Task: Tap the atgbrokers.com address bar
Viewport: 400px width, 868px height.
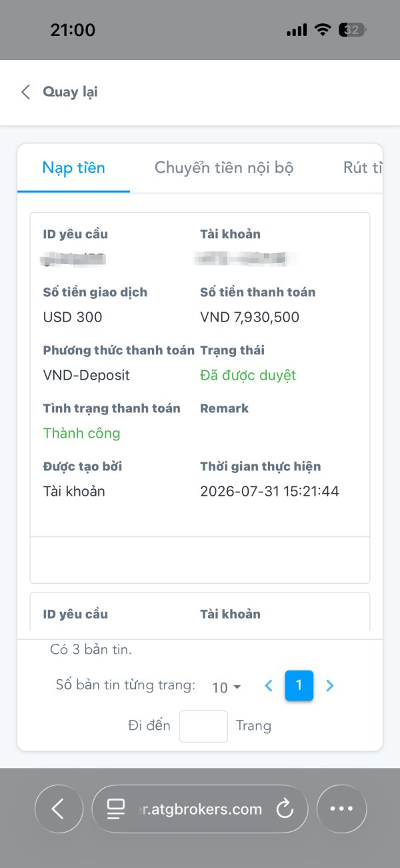Action: coord(200,809)
